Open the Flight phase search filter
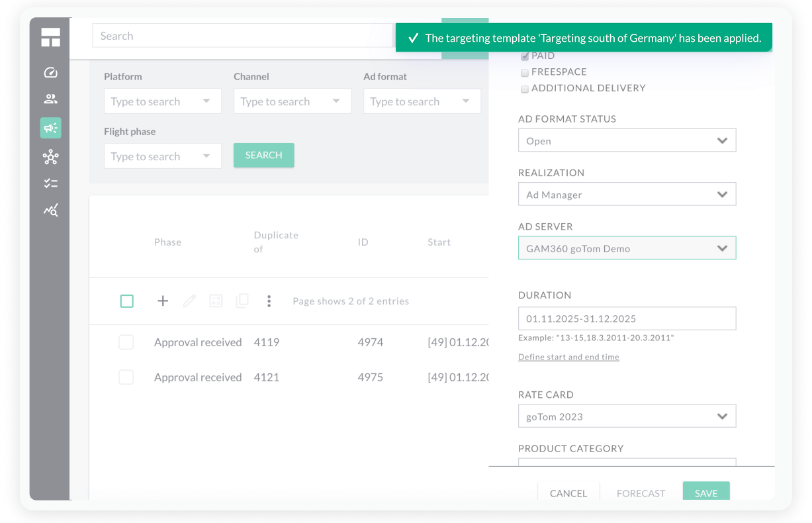812x523 pixels. tap(162, 156)
